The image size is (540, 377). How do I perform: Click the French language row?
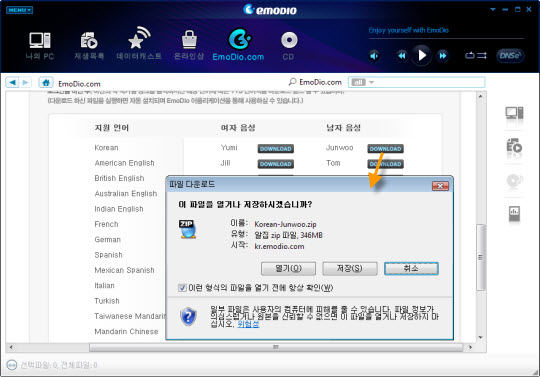pyautogui.click(x=106, y=224)
